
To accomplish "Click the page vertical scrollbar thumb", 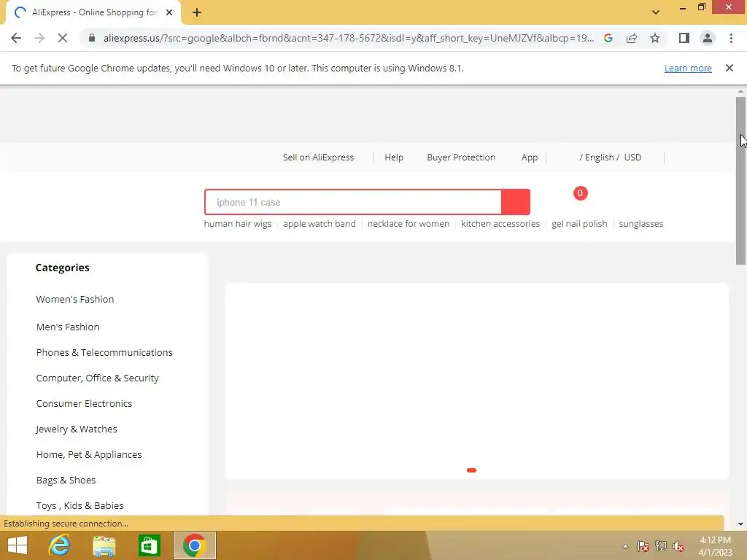I will tap(740, 181).
